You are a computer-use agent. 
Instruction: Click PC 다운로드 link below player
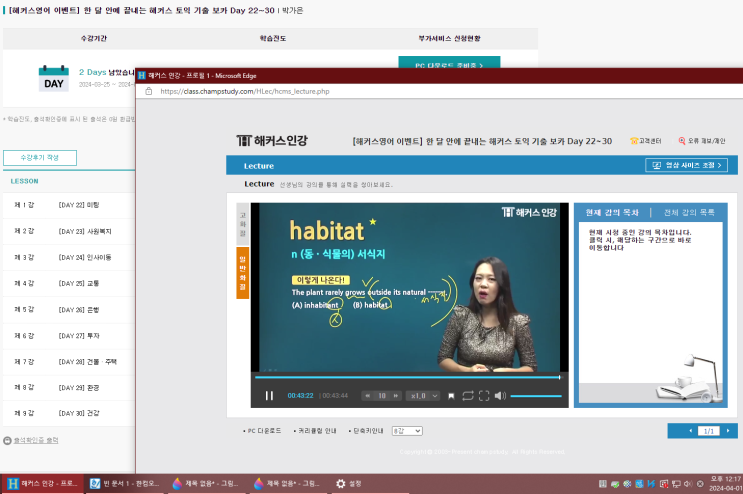[263, 431]
